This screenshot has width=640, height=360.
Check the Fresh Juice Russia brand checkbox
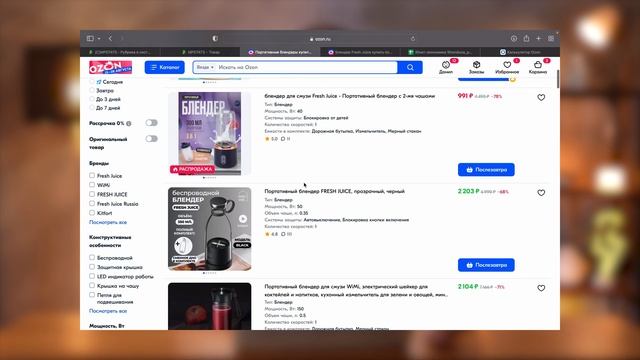coord(92,203)
